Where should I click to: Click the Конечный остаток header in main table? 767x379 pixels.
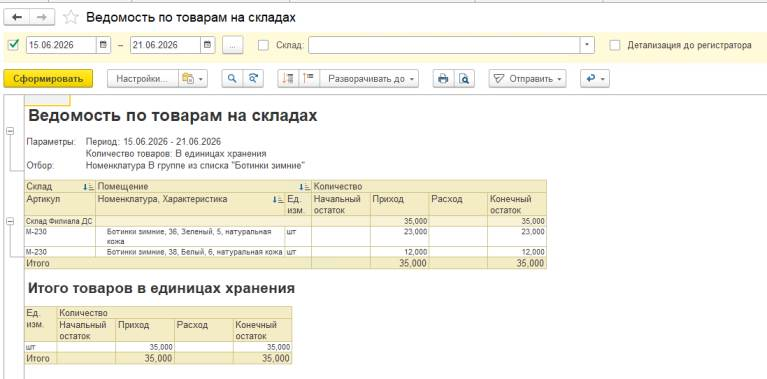(x=517, y=204)
